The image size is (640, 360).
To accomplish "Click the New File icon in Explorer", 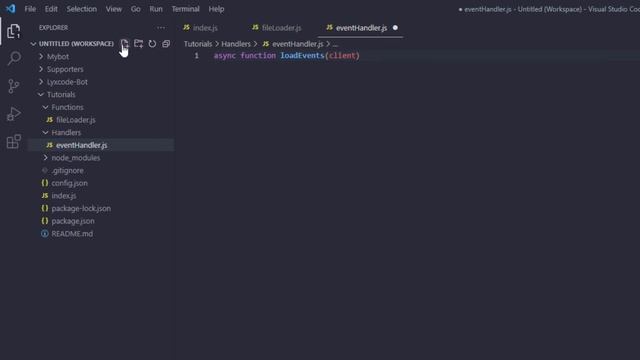I will (124, 44).
